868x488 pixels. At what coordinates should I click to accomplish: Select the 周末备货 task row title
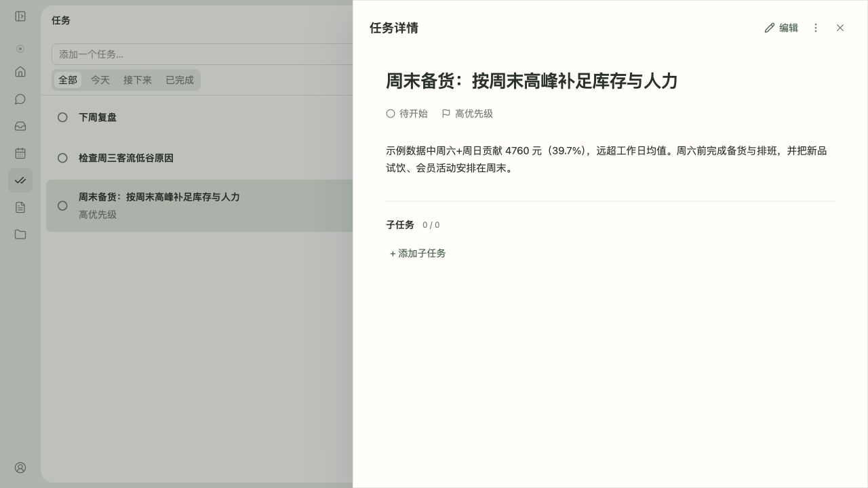point(159,197)
